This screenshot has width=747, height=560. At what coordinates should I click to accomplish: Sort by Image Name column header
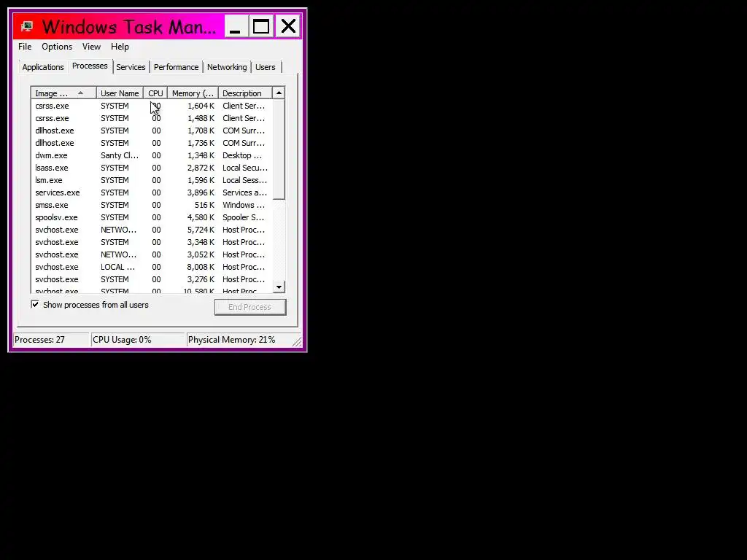[64, 93]
